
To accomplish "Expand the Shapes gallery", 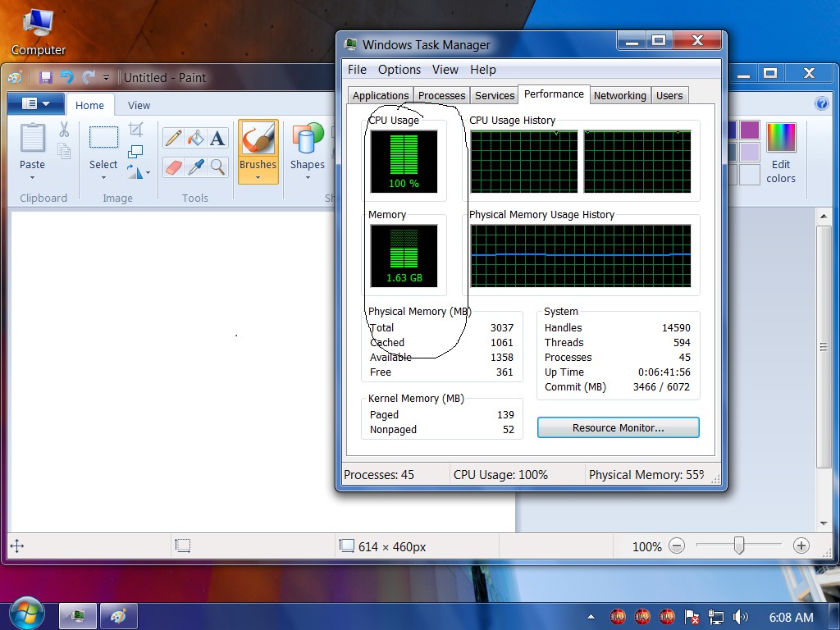I will (308, 177).
